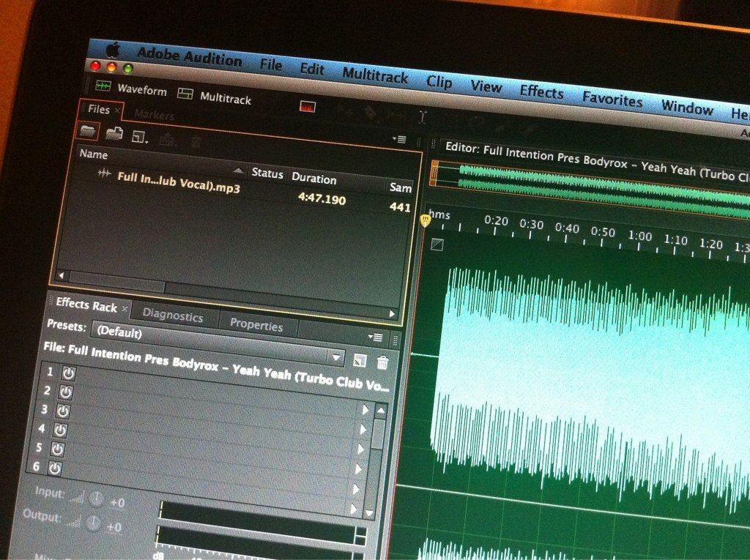Open the Multitrack menu

coord(375,75)
